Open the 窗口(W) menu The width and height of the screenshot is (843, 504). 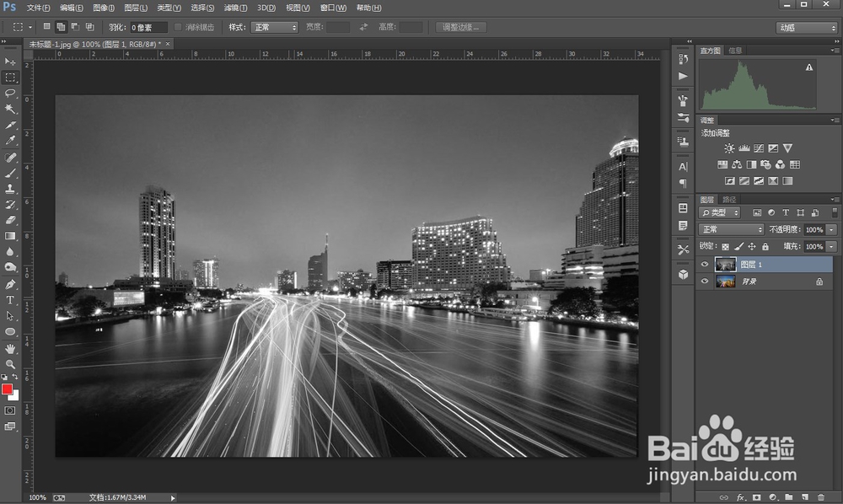click(x=333, y=8)
